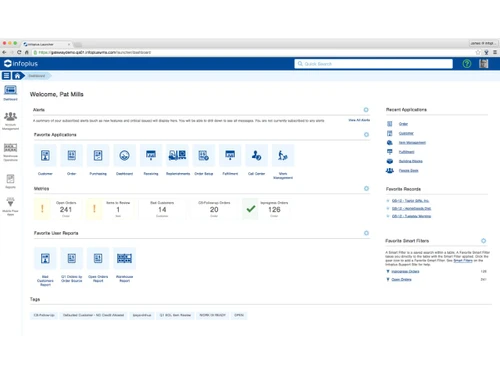Open the Warehouse Report tile
500x375 pixels.
pos(124,258)
